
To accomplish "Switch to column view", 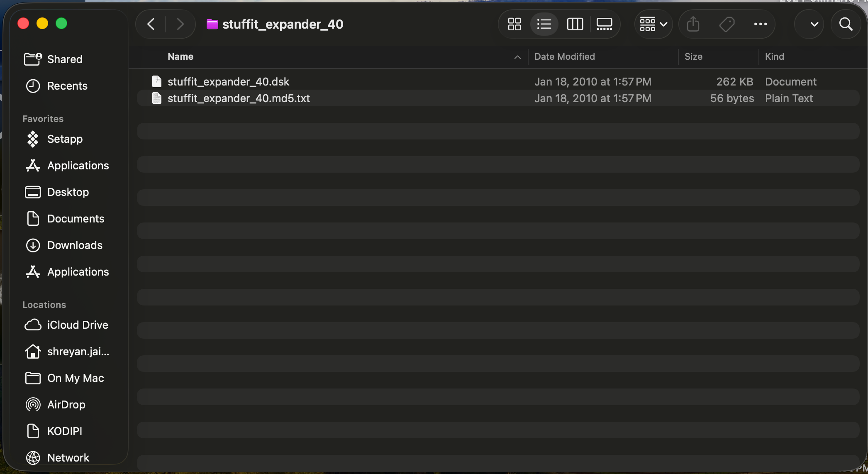I will [x=575, y=24].
